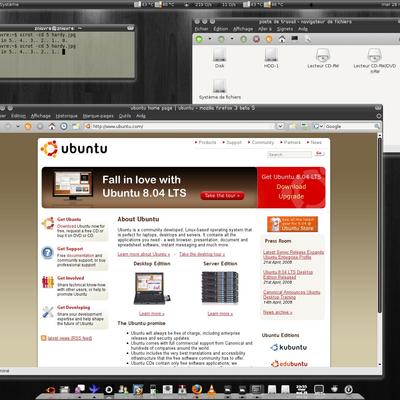Click the Go button beside site search
This screenshot has height=400, width=400.
[x=319, y=153]
